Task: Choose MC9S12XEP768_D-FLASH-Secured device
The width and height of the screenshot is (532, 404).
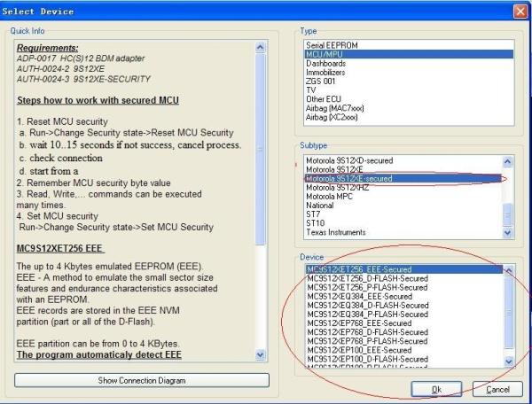Action: 403,332
